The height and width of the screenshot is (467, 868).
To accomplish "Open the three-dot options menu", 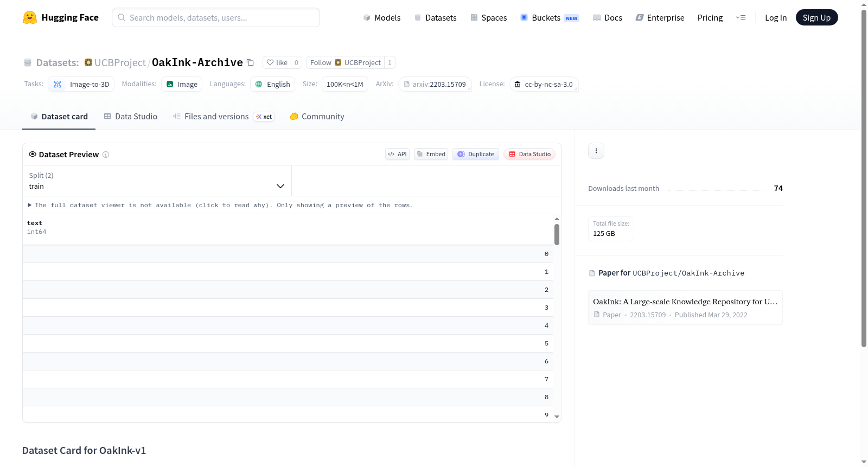I will (596, 151).
